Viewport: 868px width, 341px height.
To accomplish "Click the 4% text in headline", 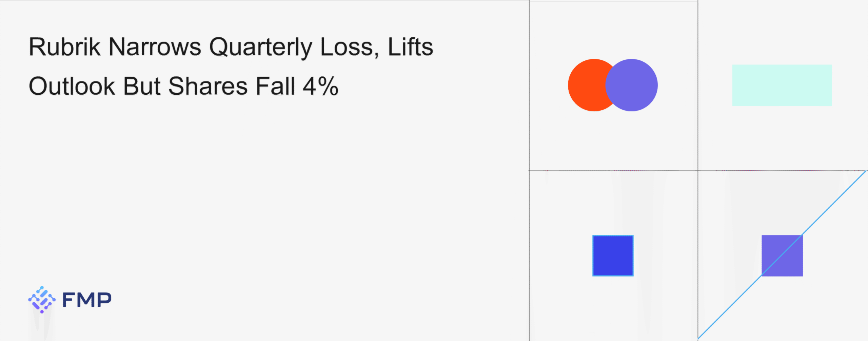I will coord(320,86).
